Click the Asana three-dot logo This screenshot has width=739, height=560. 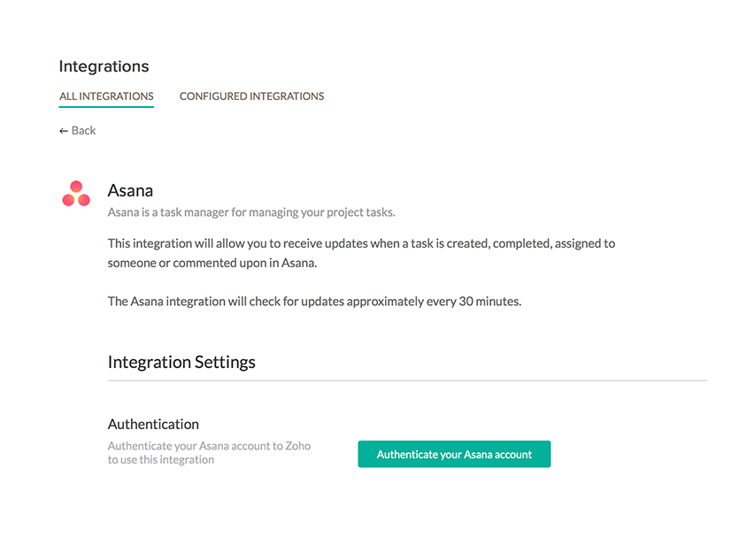coord(76,194)
